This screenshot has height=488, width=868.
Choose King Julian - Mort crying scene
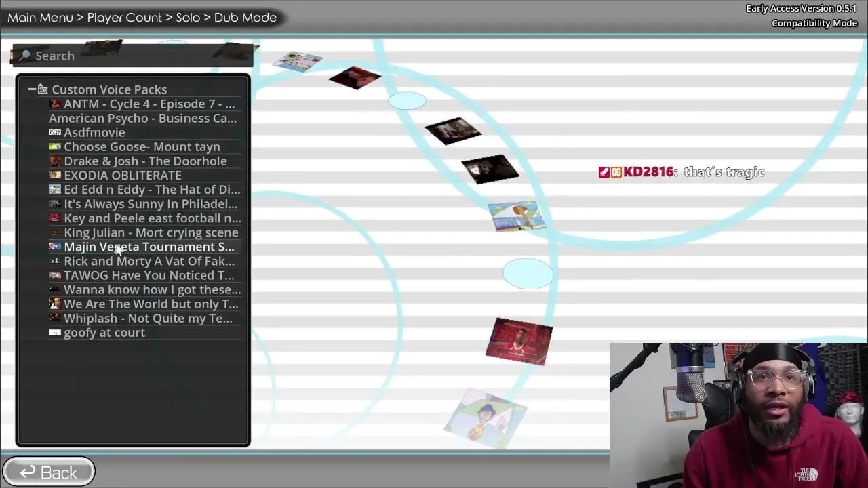[144, 232]
